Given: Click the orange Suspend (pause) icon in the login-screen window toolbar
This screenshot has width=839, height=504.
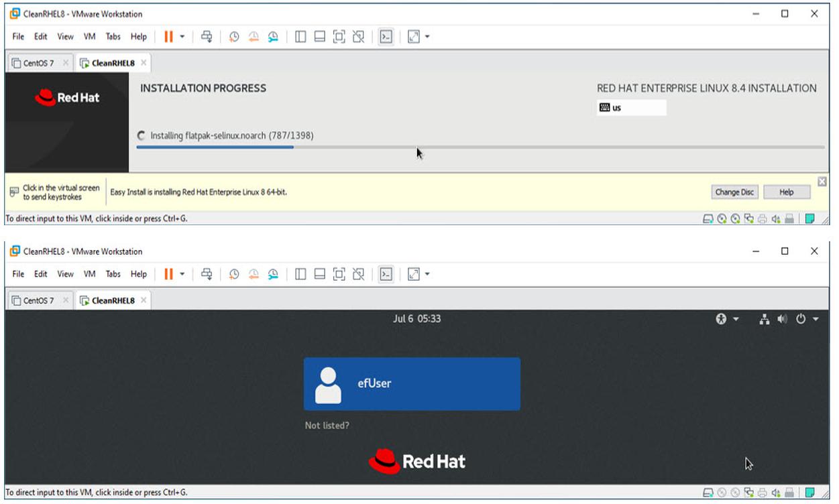Looking at the screenshot, I should pyautogui.click(x=168, y=274).
